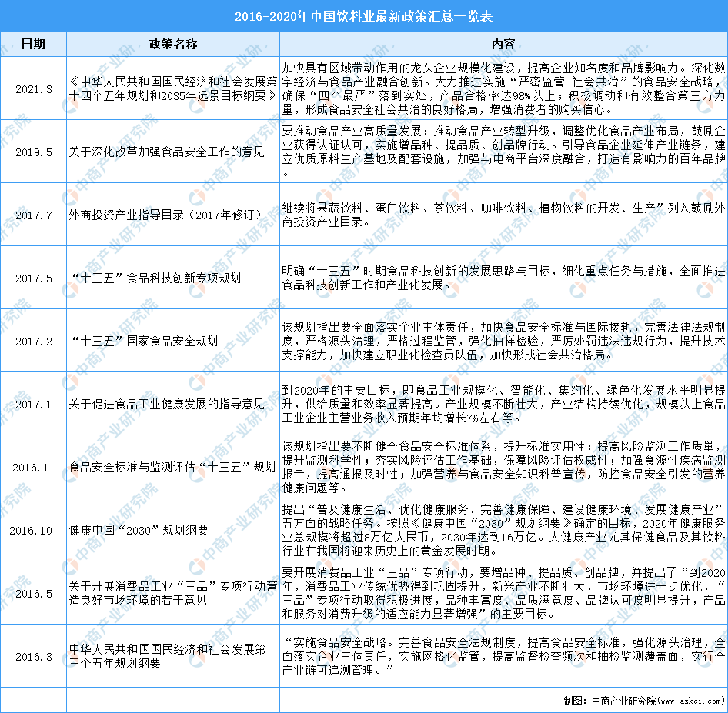
Task: Click the date cell "2017.2"
Action: [x=33, y=342]
